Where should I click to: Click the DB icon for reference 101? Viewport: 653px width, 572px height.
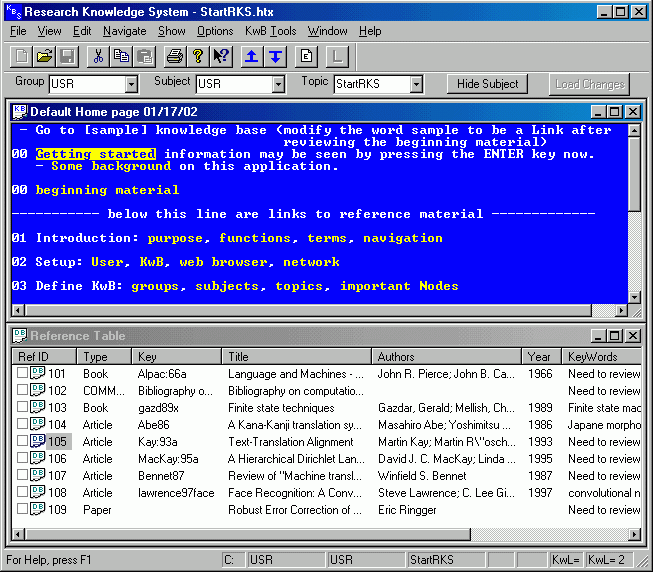pos(37,373)
